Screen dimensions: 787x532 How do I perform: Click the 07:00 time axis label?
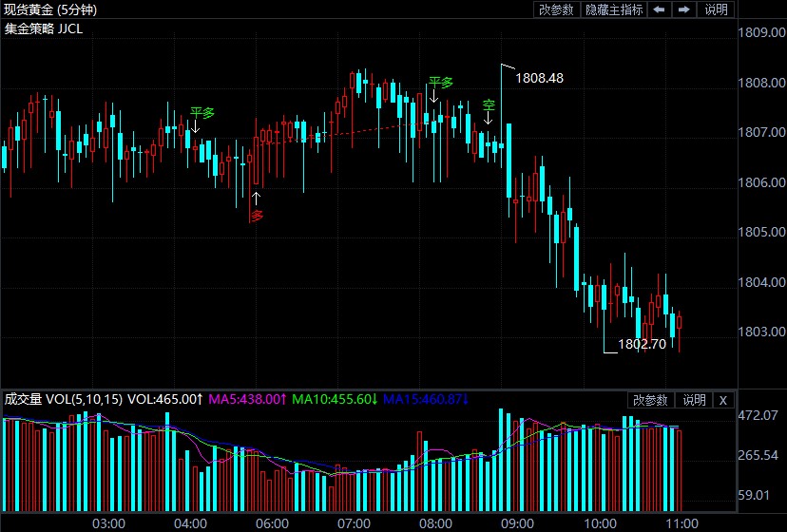coord(354,524)
